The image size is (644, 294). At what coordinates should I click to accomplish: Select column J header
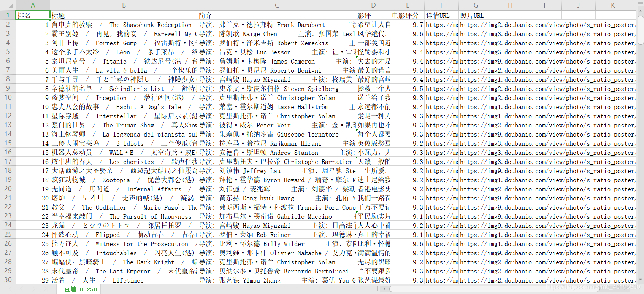(x=579, y=5)
